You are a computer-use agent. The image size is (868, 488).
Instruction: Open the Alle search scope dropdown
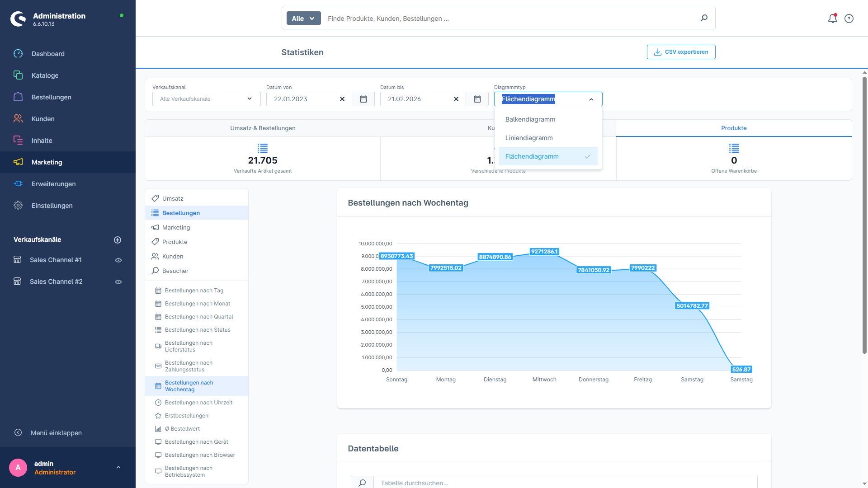click(x=303, y=18)
